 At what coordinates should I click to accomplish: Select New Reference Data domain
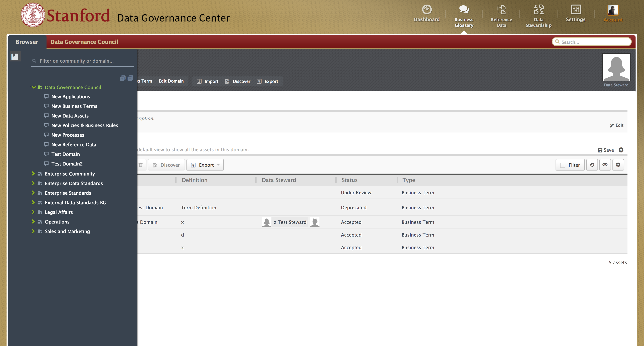(74, 145)
